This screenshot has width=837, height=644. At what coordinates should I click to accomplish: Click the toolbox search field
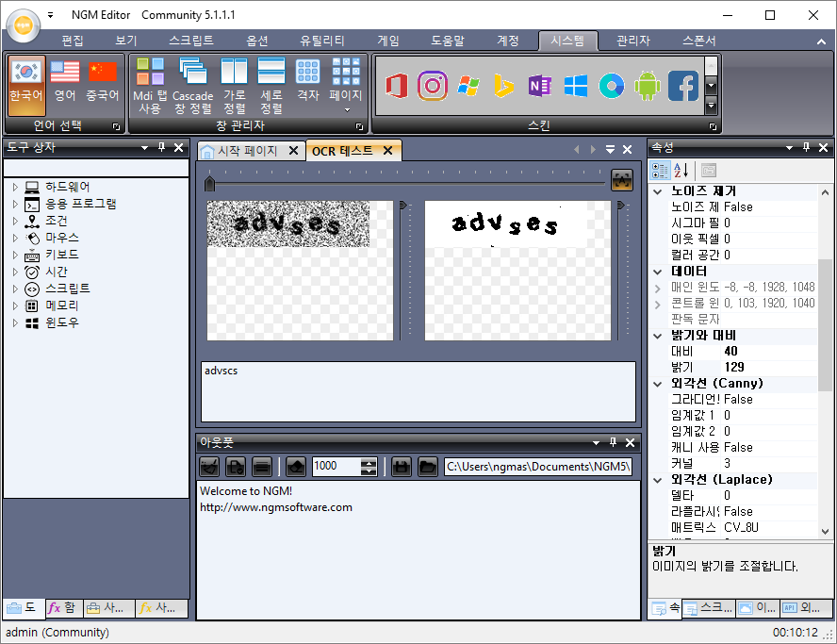coord(96,167)
